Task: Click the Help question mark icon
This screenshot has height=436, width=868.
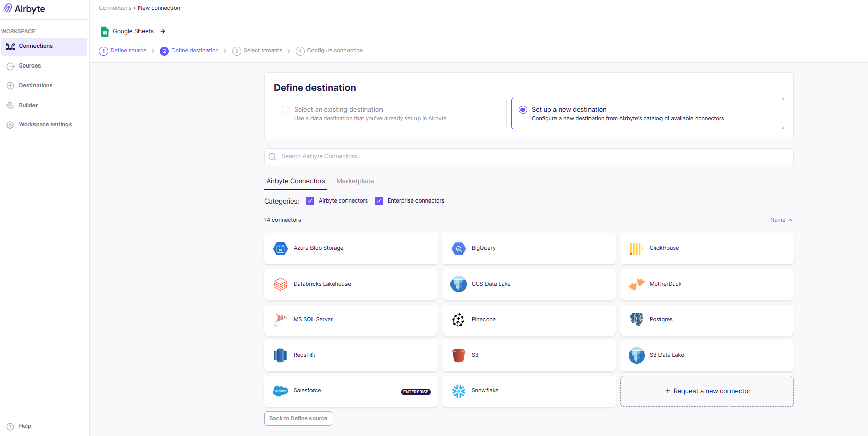Action: [10, 427]
